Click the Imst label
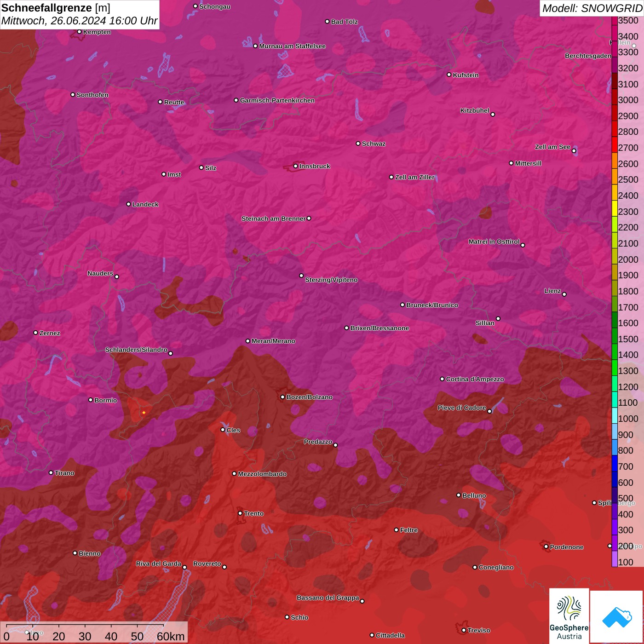This screenshot has height=644, width=644. pos(174,174)
